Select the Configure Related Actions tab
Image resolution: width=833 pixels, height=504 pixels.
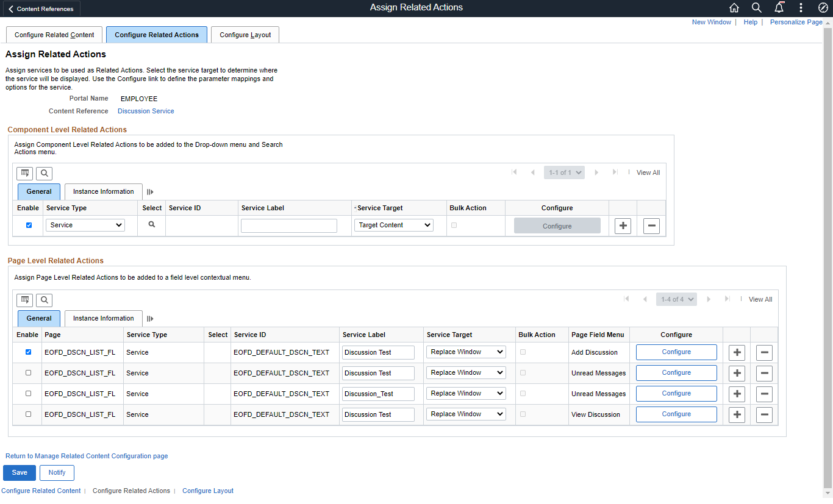[x=157, y=35]
